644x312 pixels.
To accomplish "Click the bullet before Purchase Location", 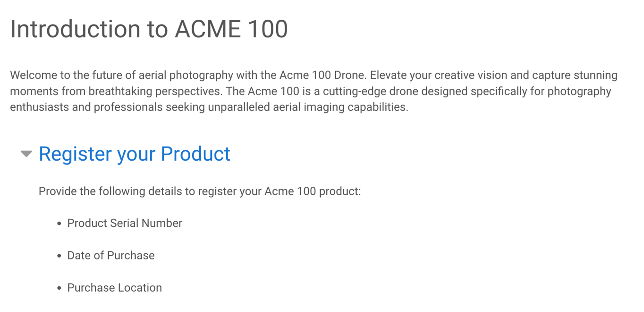I will (59, 288).
